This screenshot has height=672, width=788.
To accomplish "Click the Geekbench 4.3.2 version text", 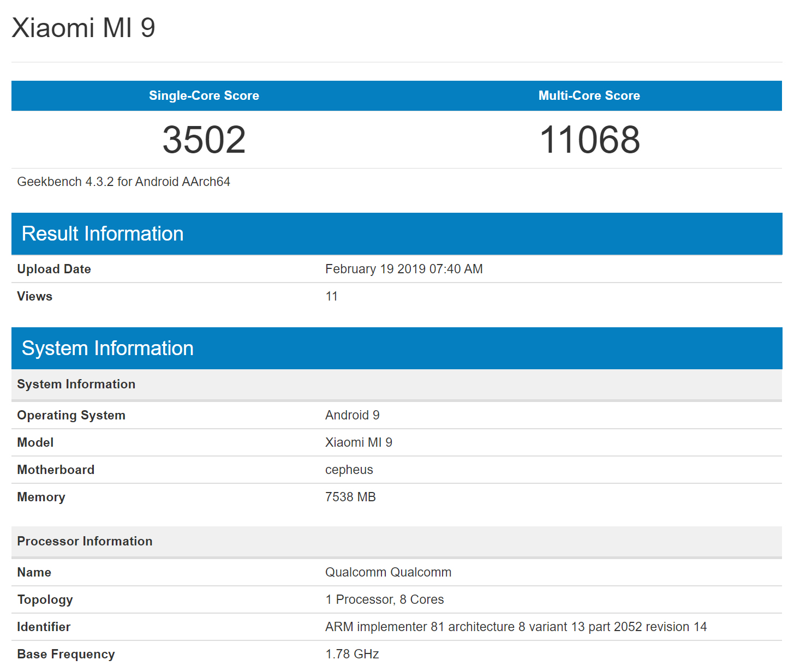I will tap(123, 182).
